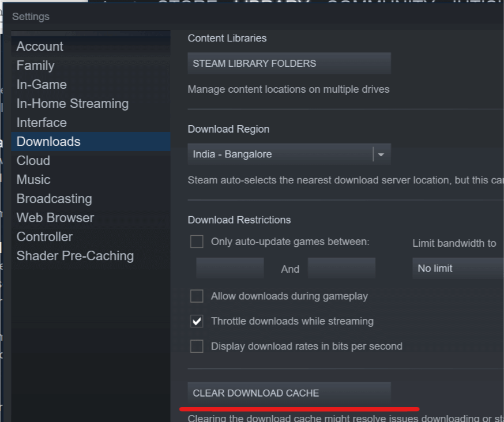The height and width of the screenshot is (422, 504).
Task: Expand the Download Region dropdown arrow
Action: pyautogui.click(x=381, y=155)
